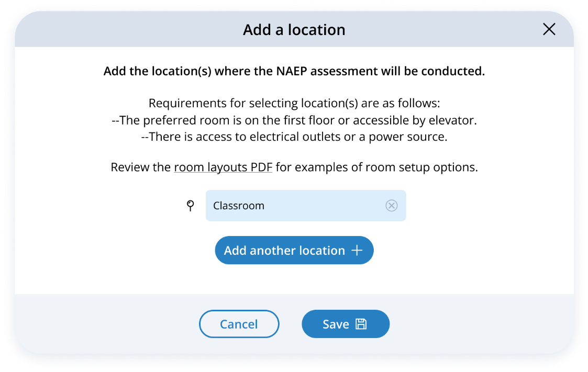Close the Add a location dialog
The height and width of the screenshot is (372, 588).
coord(549,29)
